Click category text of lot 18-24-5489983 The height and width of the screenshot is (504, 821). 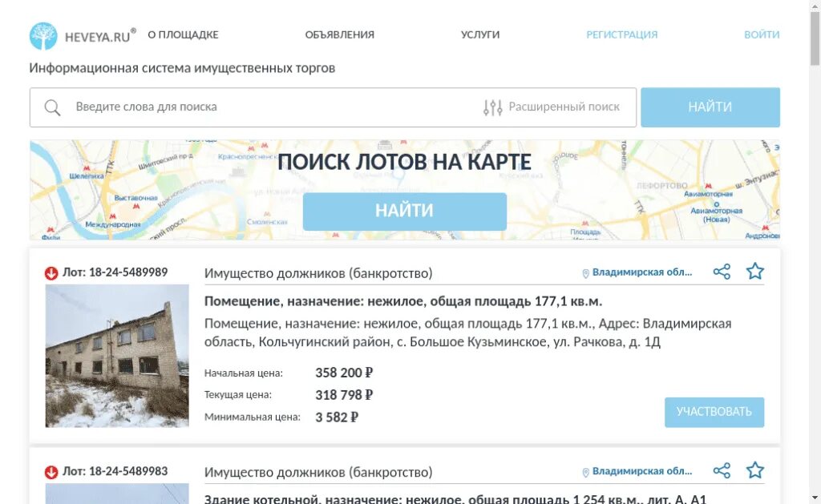click(x=318, y=472)
